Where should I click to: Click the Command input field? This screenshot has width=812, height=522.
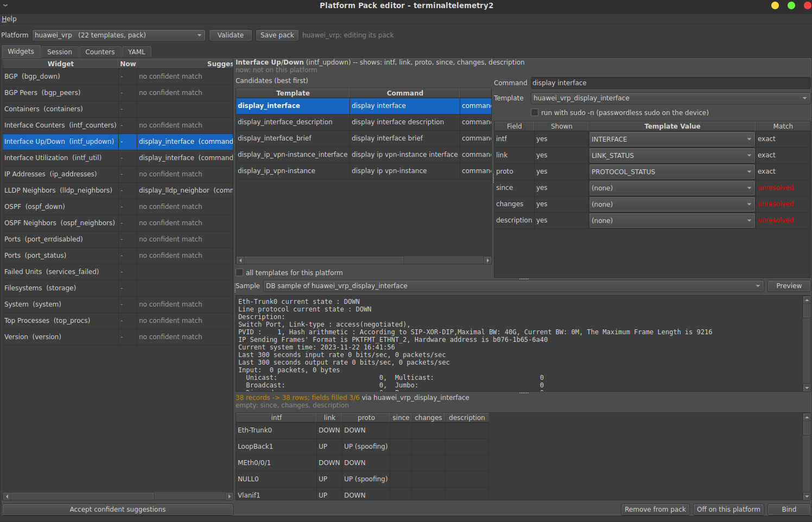pos(670,83)
